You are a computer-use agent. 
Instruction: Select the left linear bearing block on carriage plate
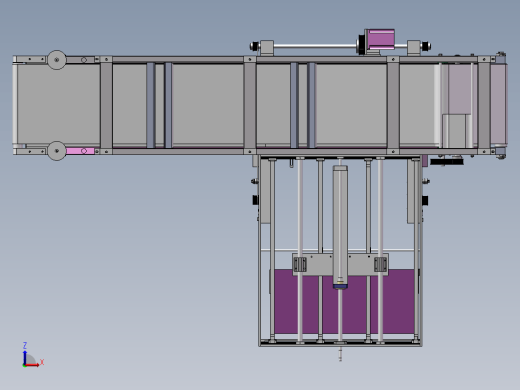(x=300, y=264)
